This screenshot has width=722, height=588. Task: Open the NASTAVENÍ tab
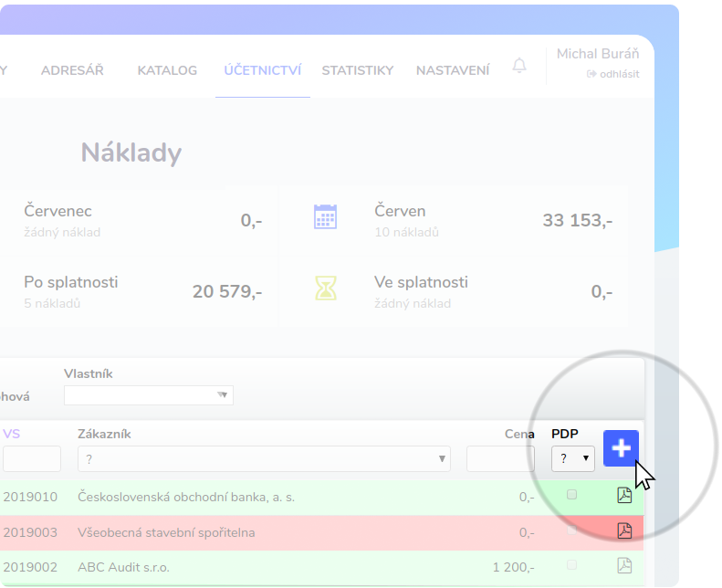(453, 70)
